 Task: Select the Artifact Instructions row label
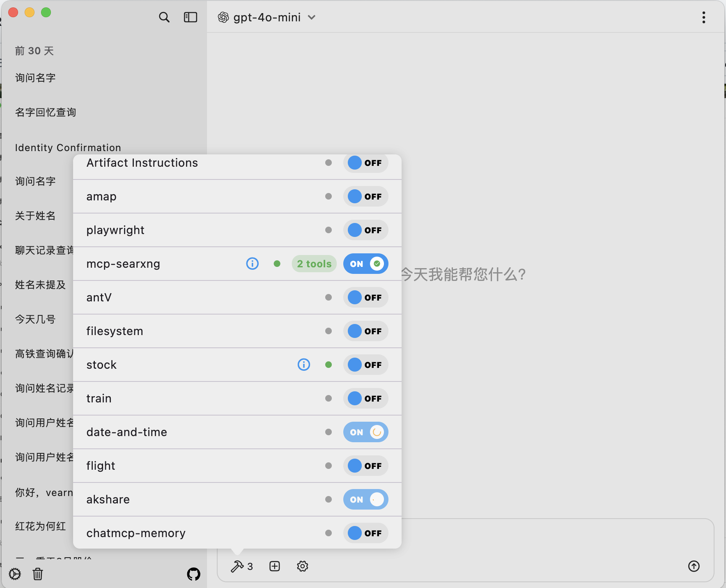[142, 163]
